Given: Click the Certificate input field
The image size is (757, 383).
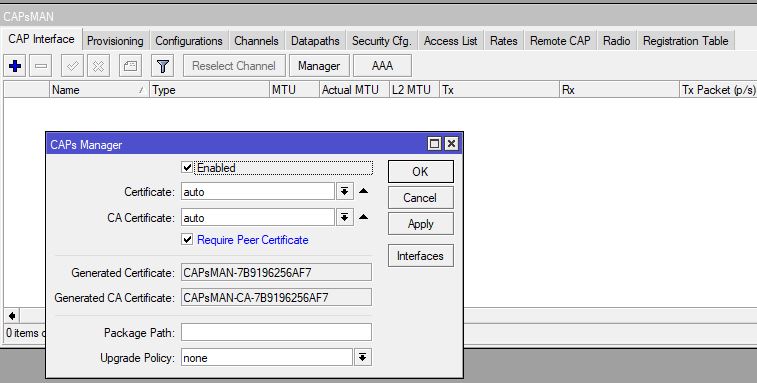Looking at the screenshot, I should click(x=258, y=192).
